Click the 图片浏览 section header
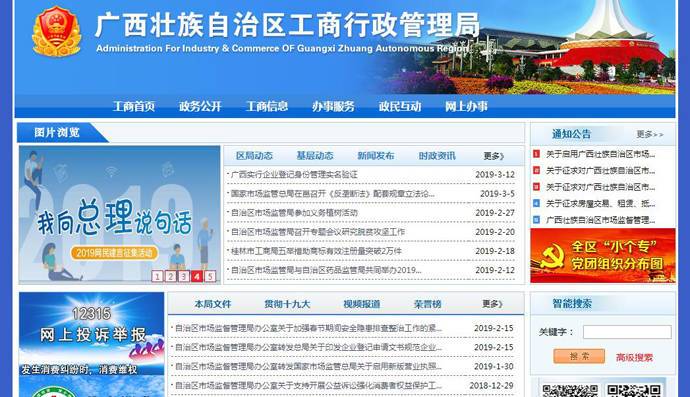 click(57, 132)
